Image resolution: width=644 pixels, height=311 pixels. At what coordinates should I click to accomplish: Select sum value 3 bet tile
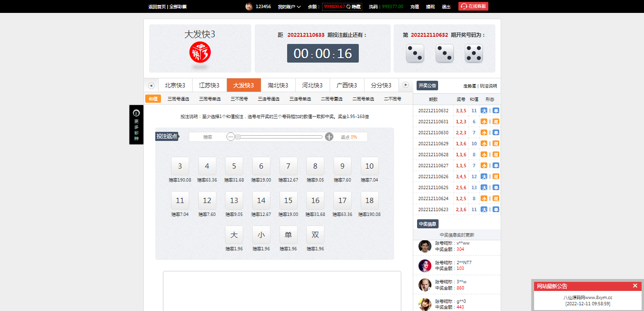180,166
